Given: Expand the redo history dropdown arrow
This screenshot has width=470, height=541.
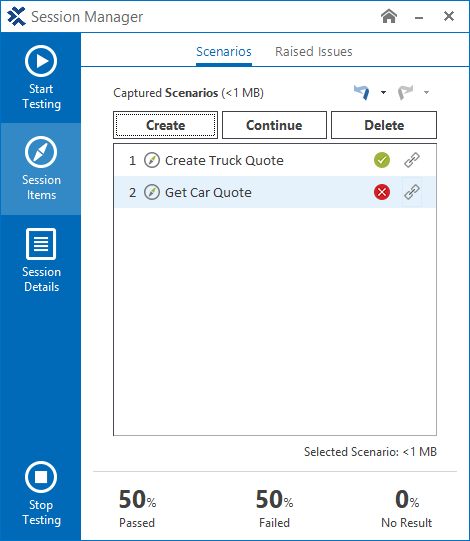Looking at the screenshot, I should pyautogui.click(x=427, y=92).
